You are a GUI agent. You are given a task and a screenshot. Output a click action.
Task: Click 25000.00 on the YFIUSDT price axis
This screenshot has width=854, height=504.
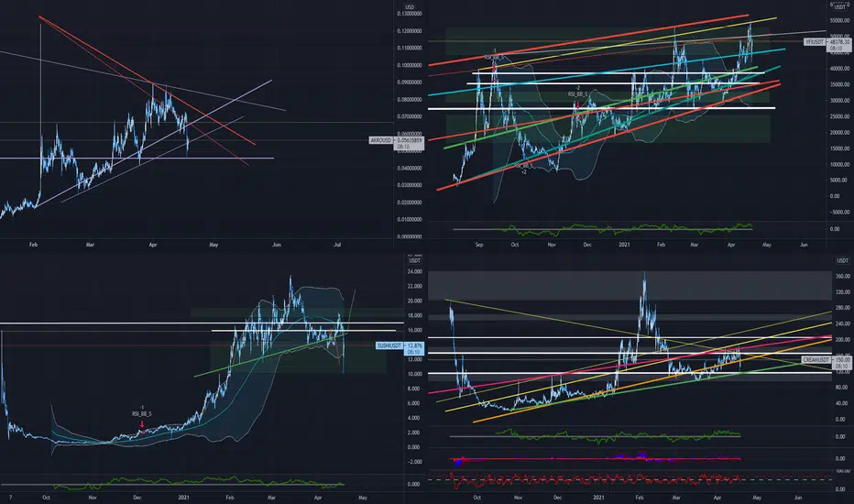839,116
